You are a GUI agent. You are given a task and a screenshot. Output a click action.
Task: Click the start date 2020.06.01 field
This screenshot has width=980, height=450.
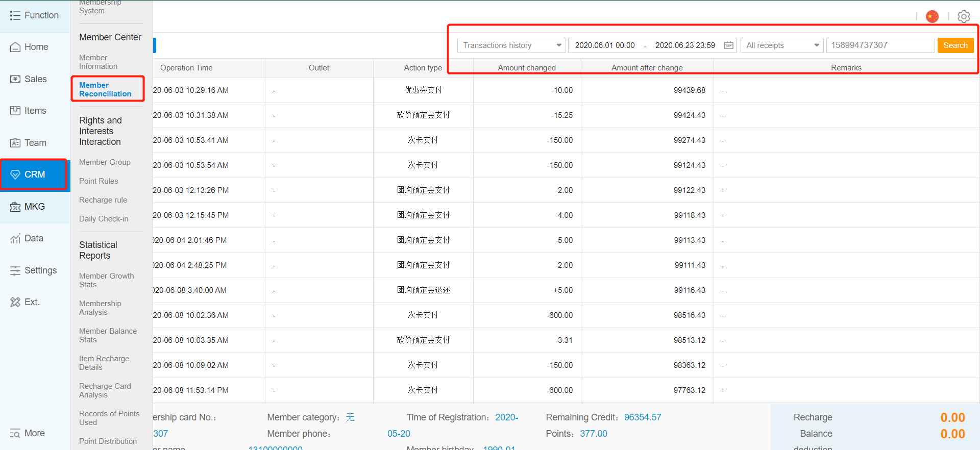tap(605, 45)
